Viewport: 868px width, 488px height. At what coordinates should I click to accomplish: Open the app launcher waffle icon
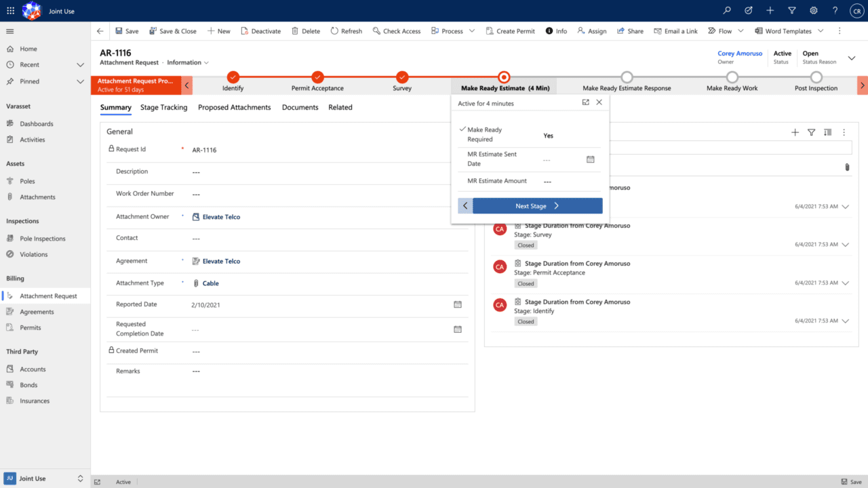[10, 11]
